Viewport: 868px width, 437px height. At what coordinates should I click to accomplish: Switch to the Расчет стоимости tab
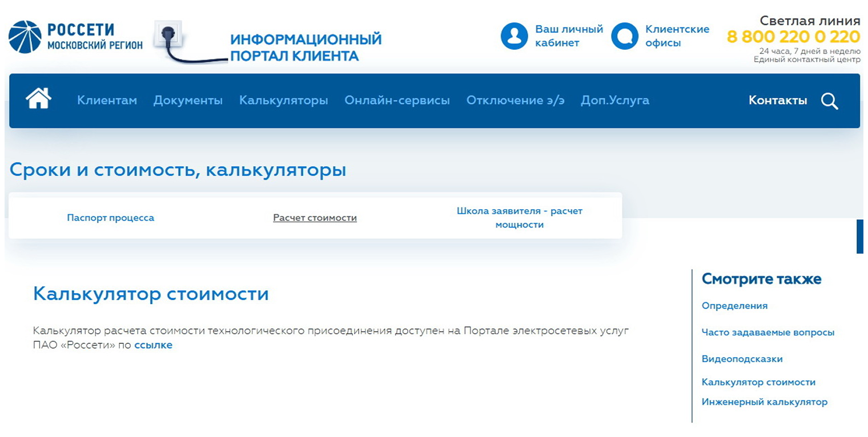[x=315, y=218]
